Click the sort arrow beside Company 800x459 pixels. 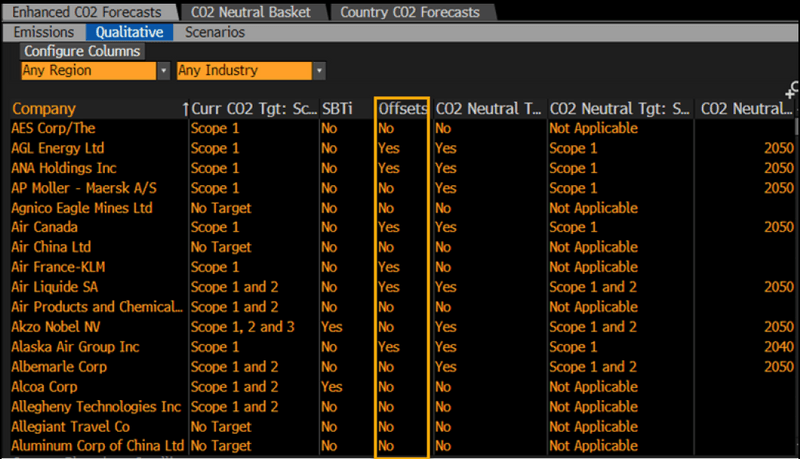pos(185,109)
